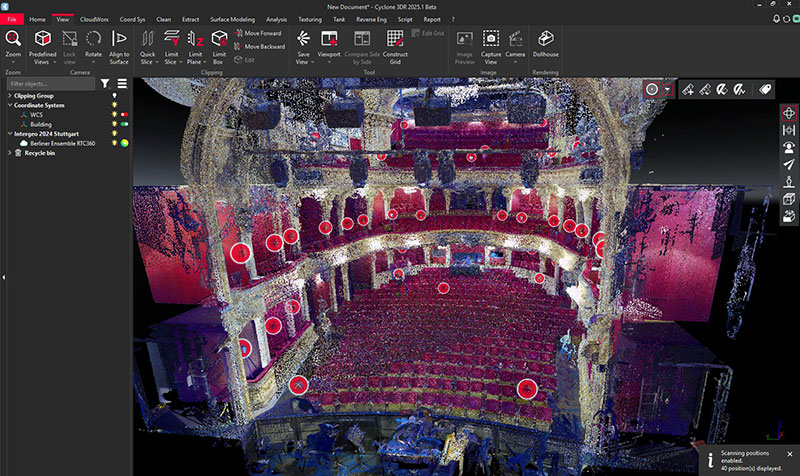This screenshot has width=800, height=476.
Task: Toggle the red WCS switch off/on
Action: click(x=125, y=115)
